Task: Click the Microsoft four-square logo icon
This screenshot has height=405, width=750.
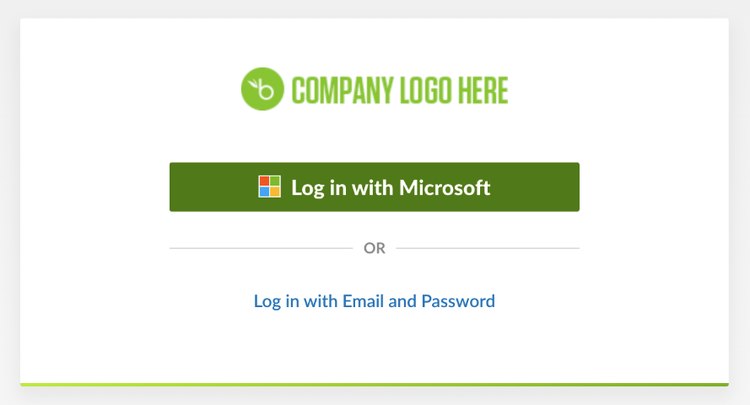Action: click(269, 186)
